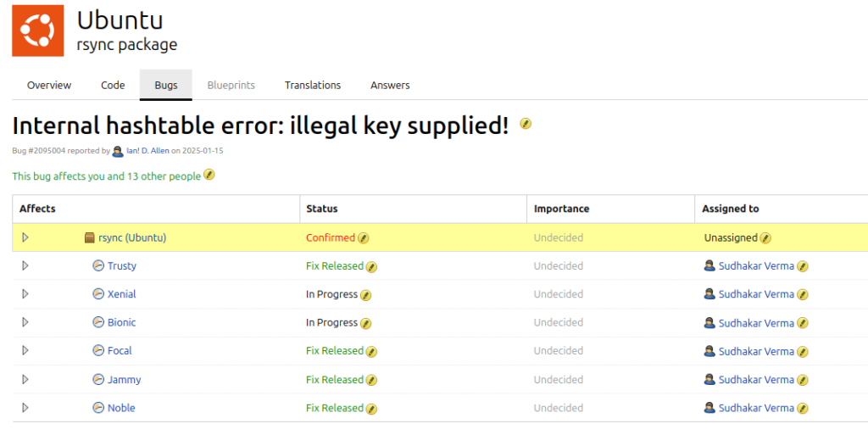Click the Ubuntu logo icon

[37, 31]
